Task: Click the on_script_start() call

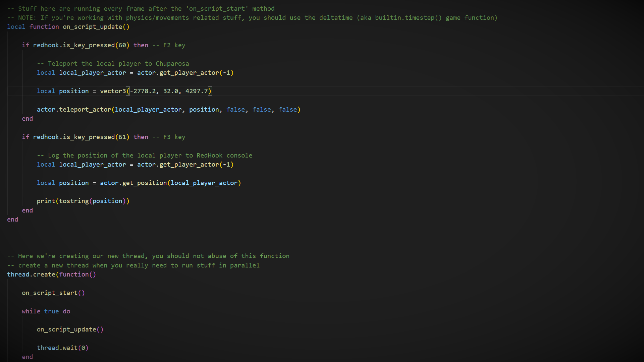Action: tap(53, 293)
